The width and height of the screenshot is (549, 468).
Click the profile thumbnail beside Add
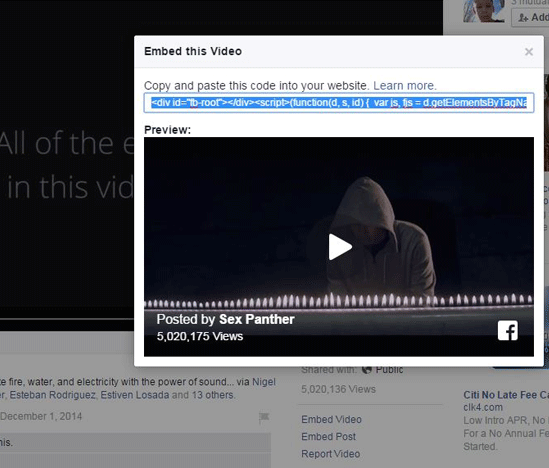(484, 11)
